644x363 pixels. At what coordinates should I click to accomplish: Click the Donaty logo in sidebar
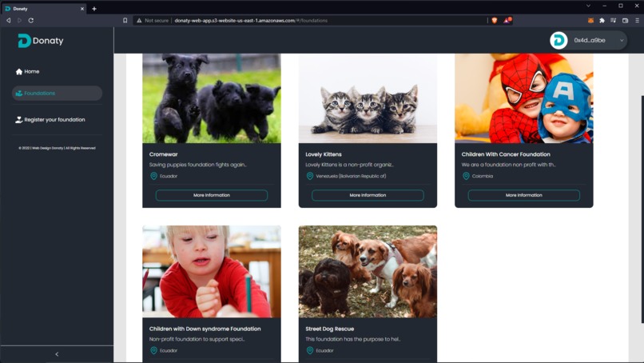pyautogui.click(x=41, y=41)
